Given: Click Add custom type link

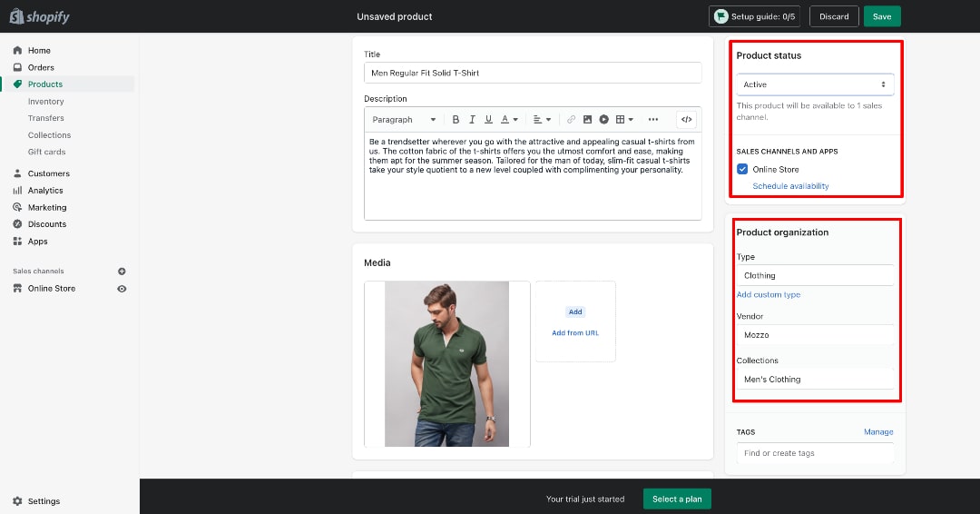Looking at the screenshot, I should pos(769,294).
